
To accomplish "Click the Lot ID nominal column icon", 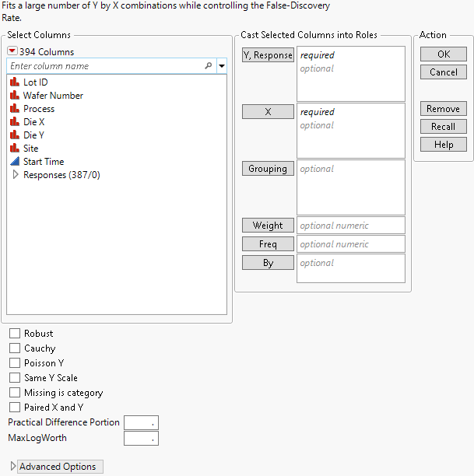I will pyautogui.click(x=15, y=82).
